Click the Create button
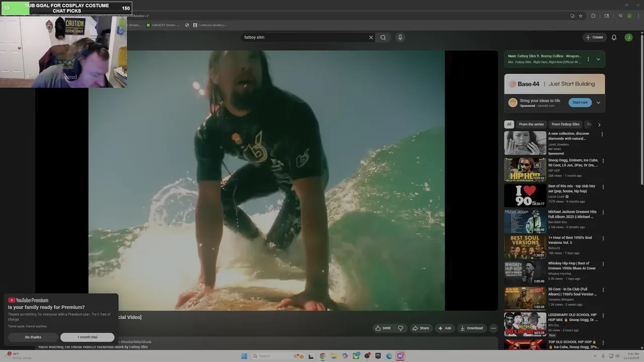 pyautogui.click(x=594, y=37)
